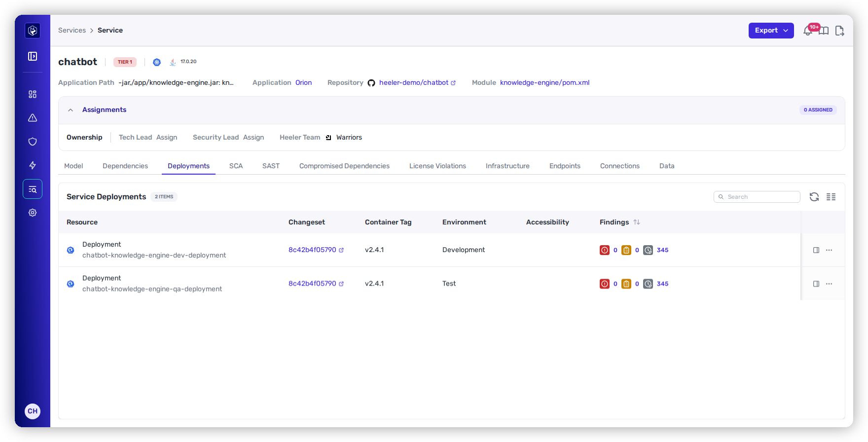This screenshot has height=442, width=868.
Task: Open the settings gear in the sidebar
Action: click(33, 213)
